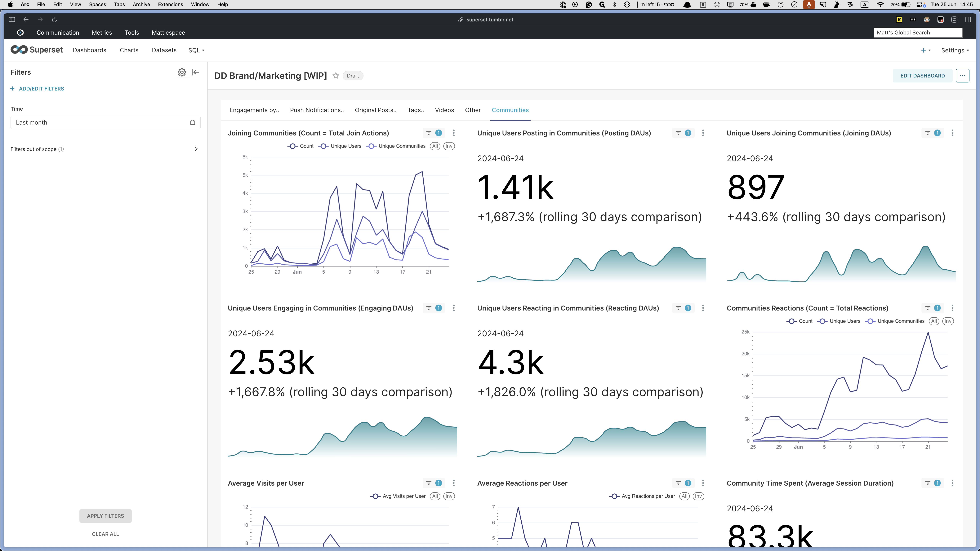Viewport: 980px width, 551px height.
Task: Switch to Original Posts.. tab
Action: click(376, 110)
